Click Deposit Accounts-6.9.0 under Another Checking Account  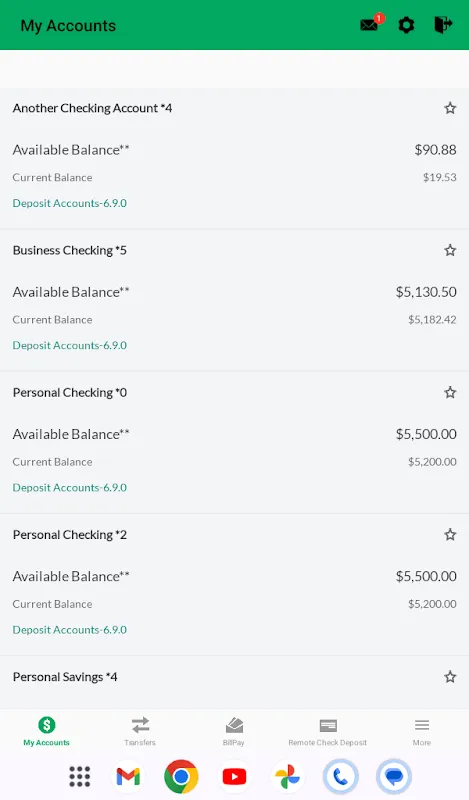[70, 203]
